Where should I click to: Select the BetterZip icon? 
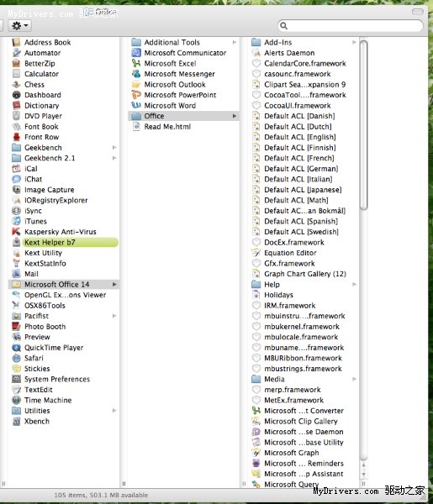point(16,63)
